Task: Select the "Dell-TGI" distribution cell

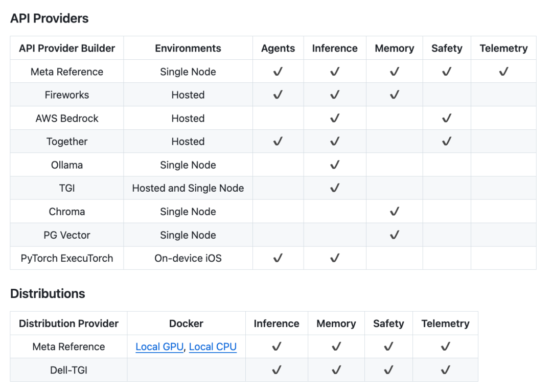Action: (x=68, y=370)
